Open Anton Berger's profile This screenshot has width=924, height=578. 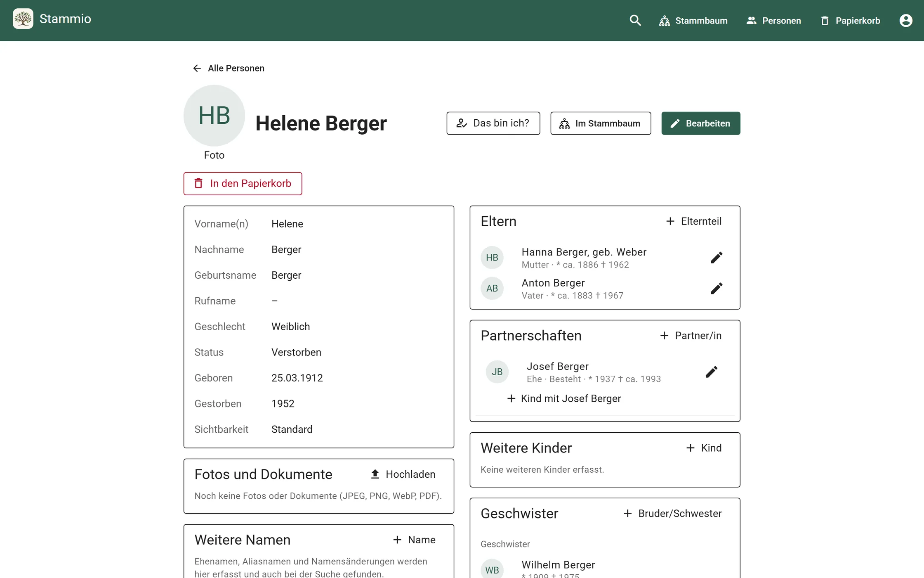click(553, 283)
